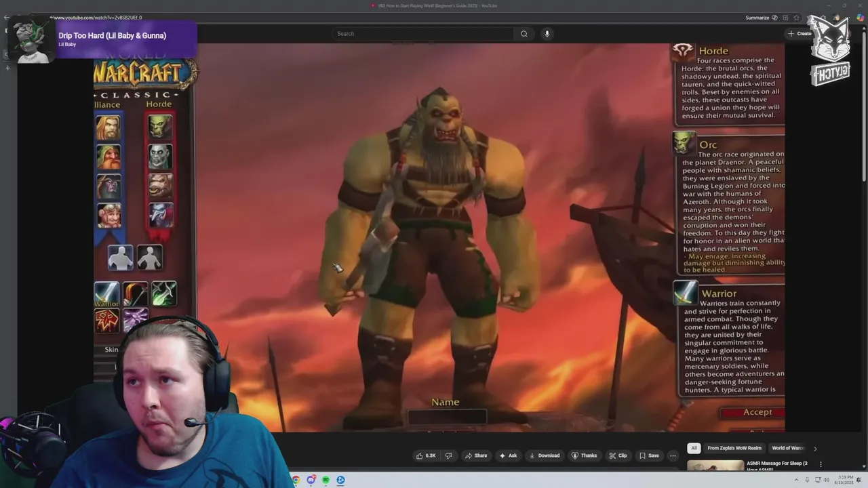Click the Warrior description sword icon
Image resolution: width=868 pixels, height=488 pixels.
[x=685, y=292]
